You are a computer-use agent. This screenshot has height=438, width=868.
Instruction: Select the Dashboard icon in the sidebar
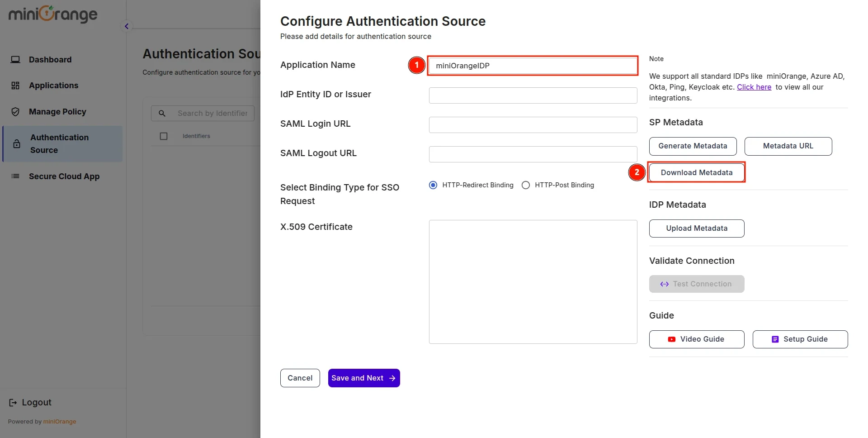[16, 59]
